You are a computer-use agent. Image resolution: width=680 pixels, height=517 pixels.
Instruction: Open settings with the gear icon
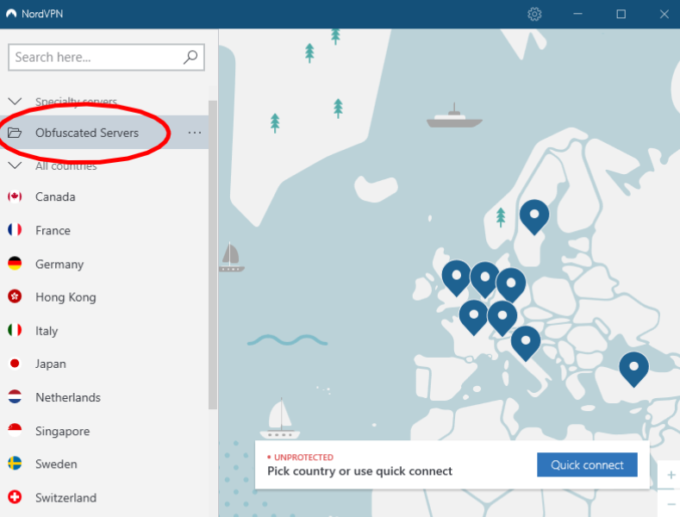coord(534,14)
